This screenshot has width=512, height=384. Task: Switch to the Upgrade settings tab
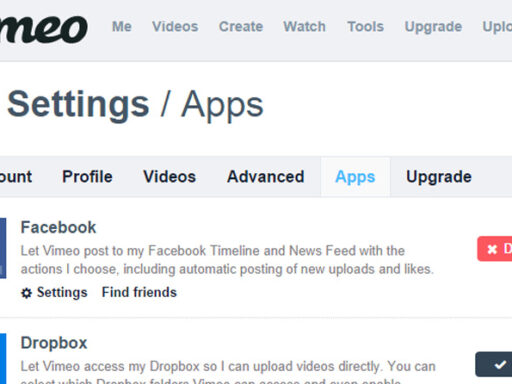click(x=439, y=177)
